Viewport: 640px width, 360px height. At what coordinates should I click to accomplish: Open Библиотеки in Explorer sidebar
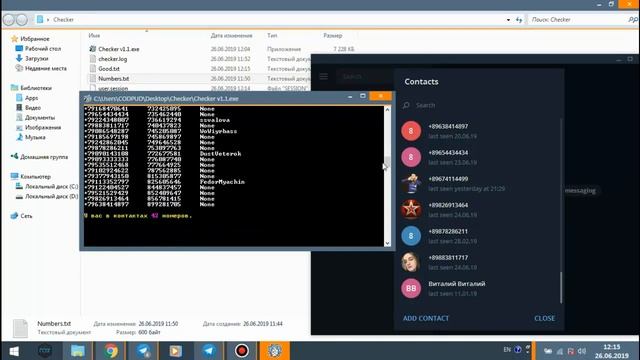[x=36, y=88]
